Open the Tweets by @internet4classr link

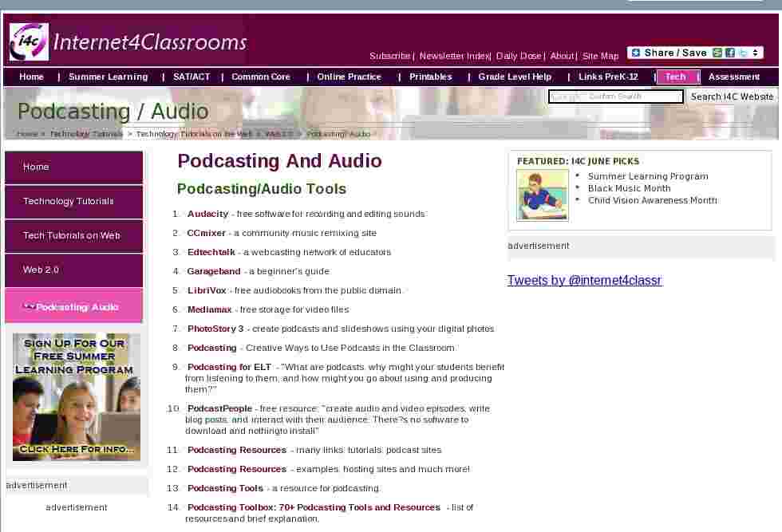tap(584, 280)
